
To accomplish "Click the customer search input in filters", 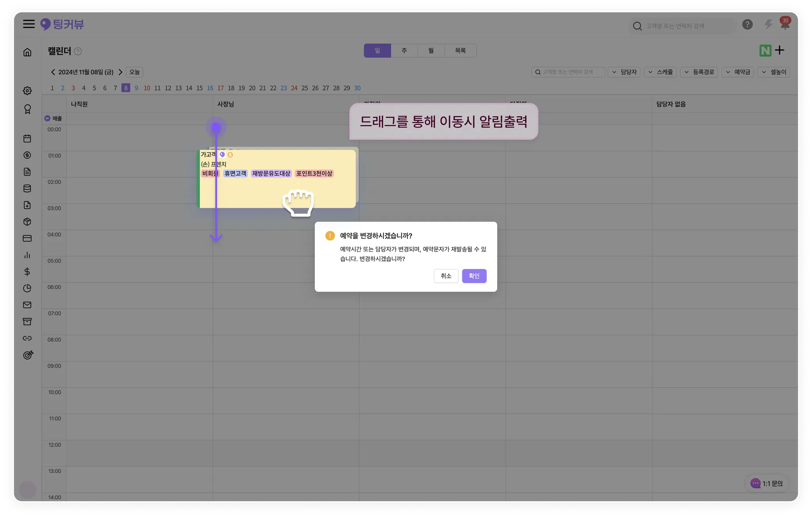I will (568, 72).
